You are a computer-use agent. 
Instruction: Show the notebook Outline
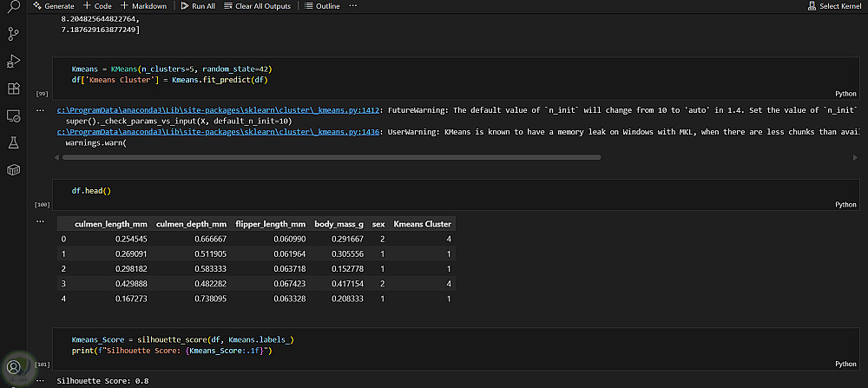pos(323,6)
